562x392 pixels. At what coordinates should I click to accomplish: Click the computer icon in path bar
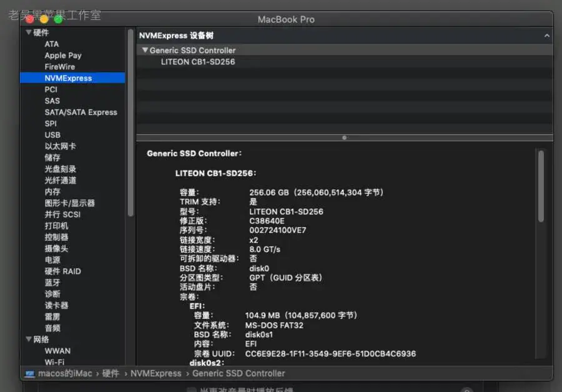point(30,374)
